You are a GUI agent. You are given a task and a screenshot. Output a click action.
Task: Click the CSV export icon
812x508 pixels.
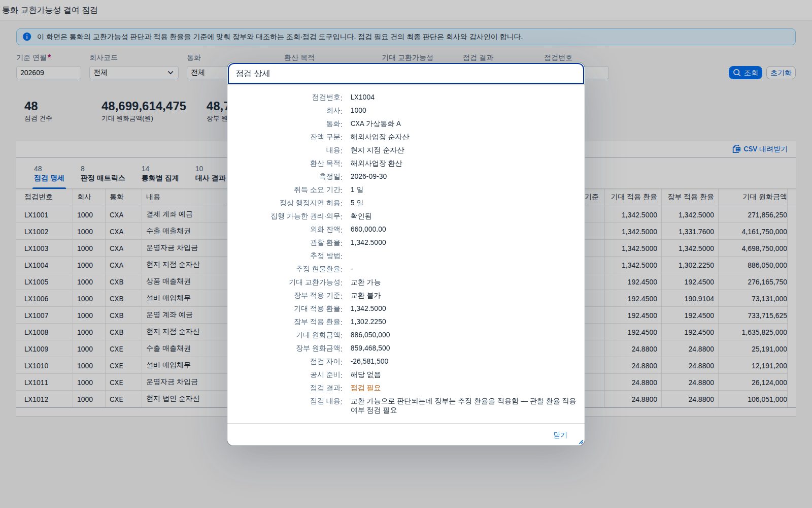click(x=736, y=149)
